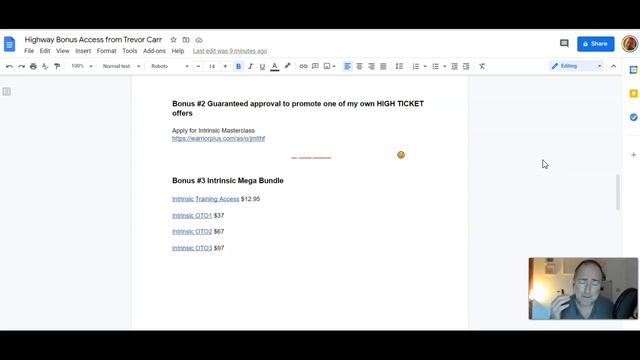Insert a link from the toolbar

tap(303, 66)
